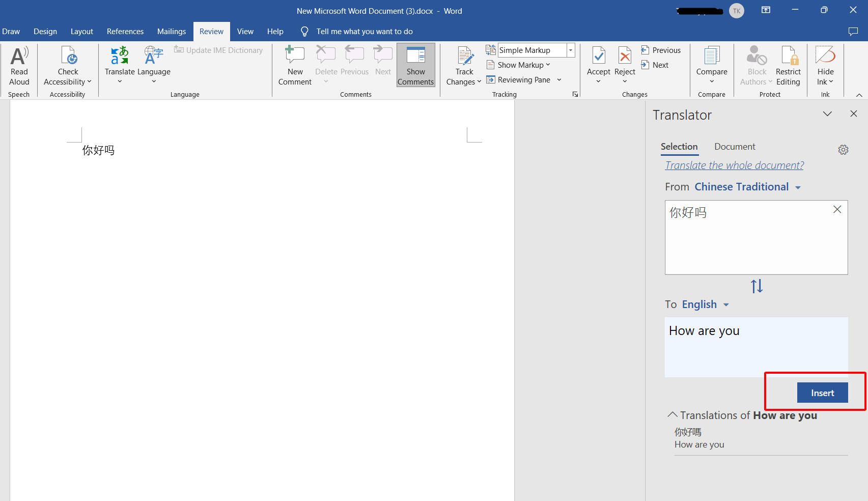Open Check Accessibility tool
The image size is (868, 501).
pos(68,65)
